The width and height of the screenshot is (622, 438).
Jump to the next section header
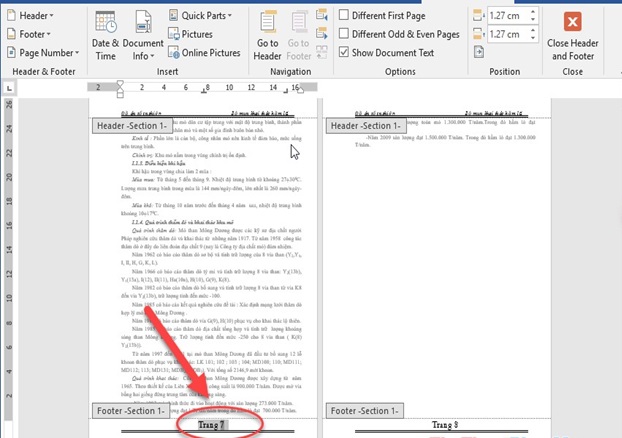tap(322, 34)
